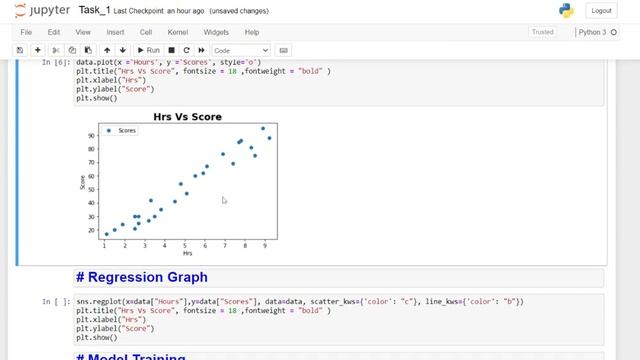Viewport: 640px width, 360px height.
Task: Run the selected cell
Action: (149, 50)
